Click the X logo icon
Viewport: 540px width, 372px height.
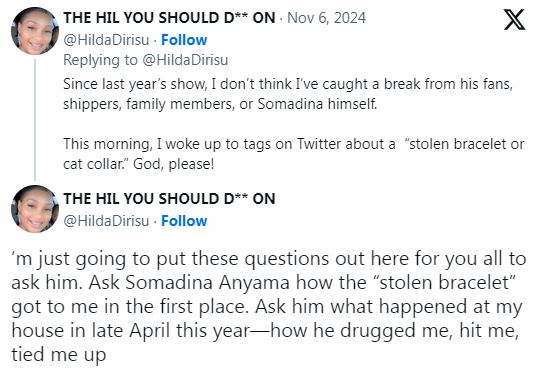[x=515, y=20]
